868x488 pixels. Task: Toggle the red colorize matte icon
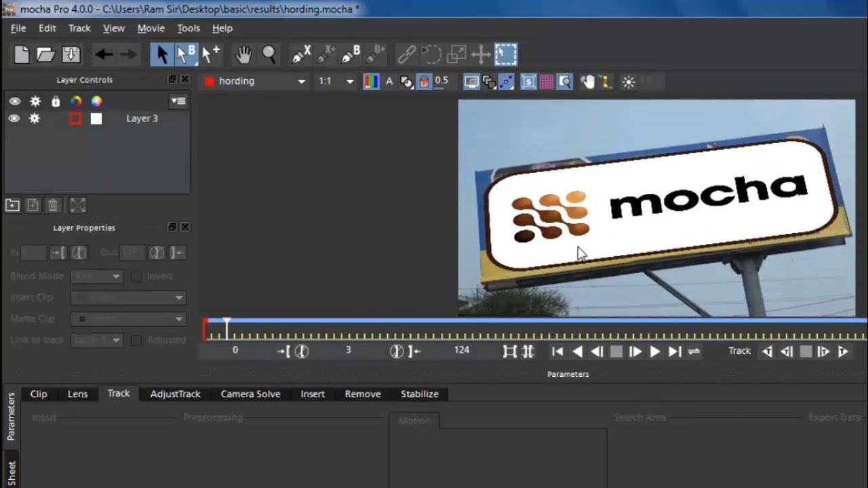tap(424, 81)
